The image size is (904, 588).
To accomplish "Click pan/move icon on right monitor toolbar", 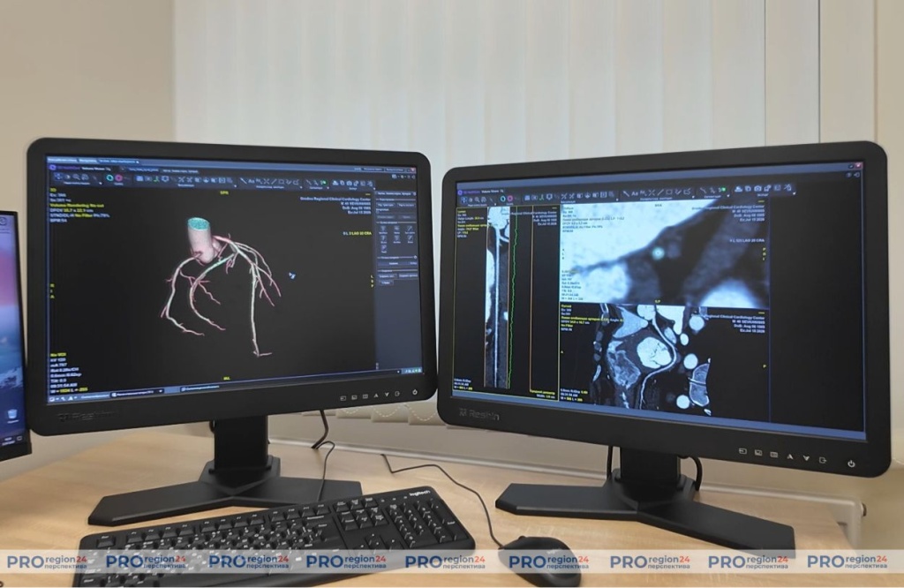I will [464, 200].
